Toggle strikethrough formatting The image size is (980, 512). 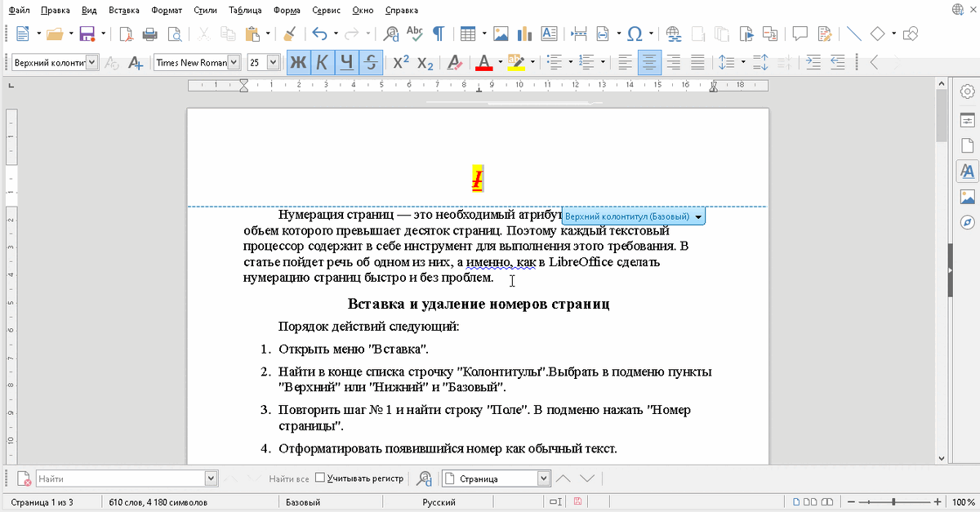(x=372, y=62)
